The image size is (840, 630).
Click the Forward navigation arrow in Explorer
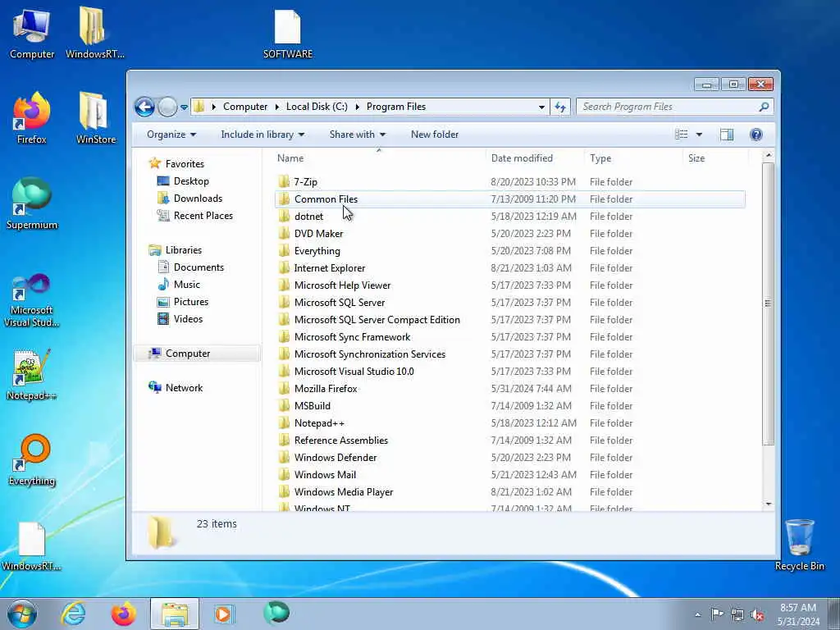pyautogui.click(x=167, y=107)
